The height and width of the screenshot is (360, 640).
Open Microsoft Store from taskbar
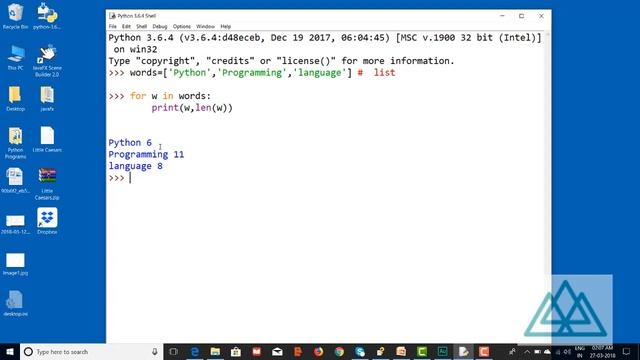(236, 352)
